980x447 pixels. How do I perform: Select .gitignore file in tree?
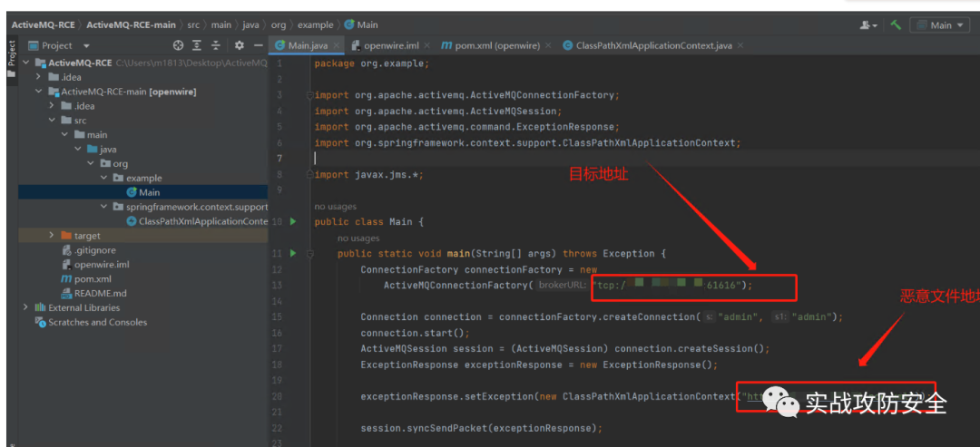click(x=89, y=249)
